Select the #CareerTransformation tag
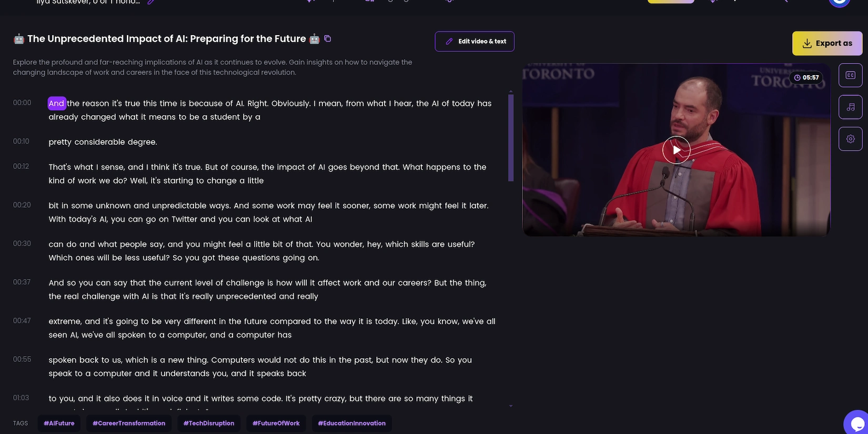Viewport: 868px width, 434px height. 129,423
